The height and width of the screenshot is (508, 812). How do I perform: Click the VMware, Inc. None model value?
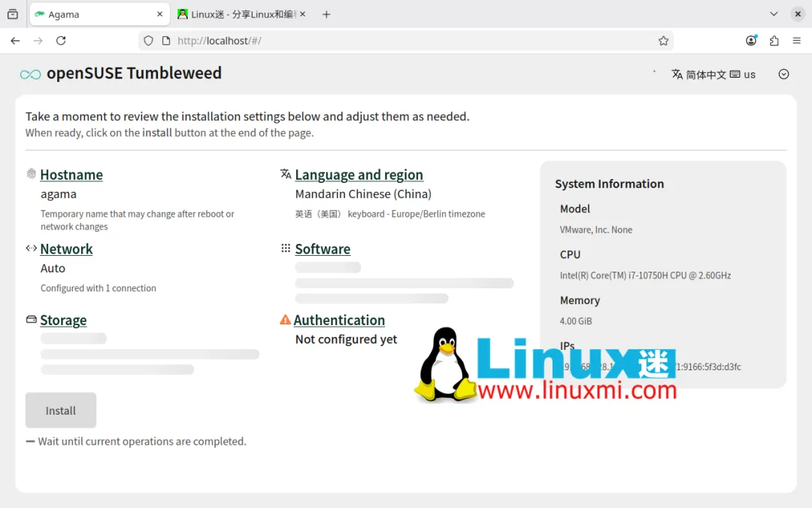tap(596, 230)
